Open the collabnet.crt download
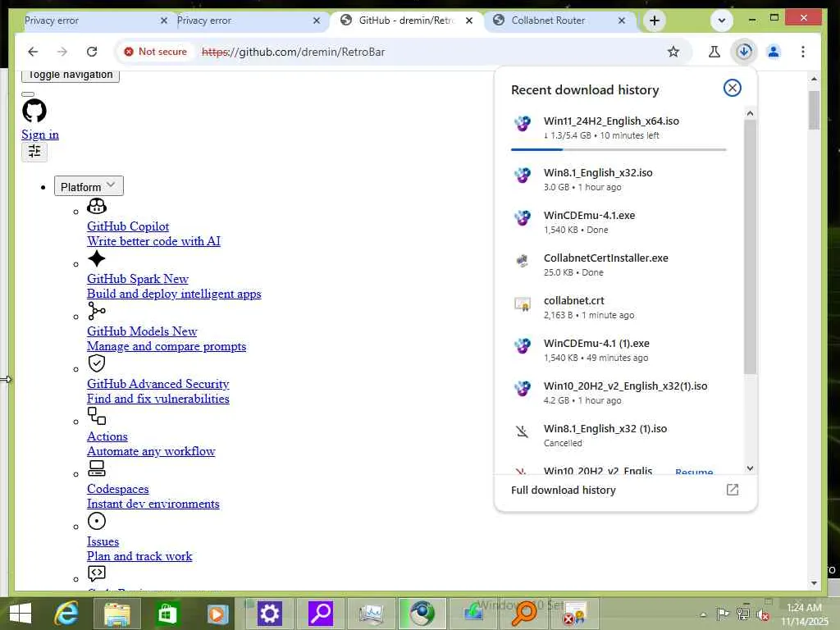Screen dimensions: 840x630 (619, 308)
